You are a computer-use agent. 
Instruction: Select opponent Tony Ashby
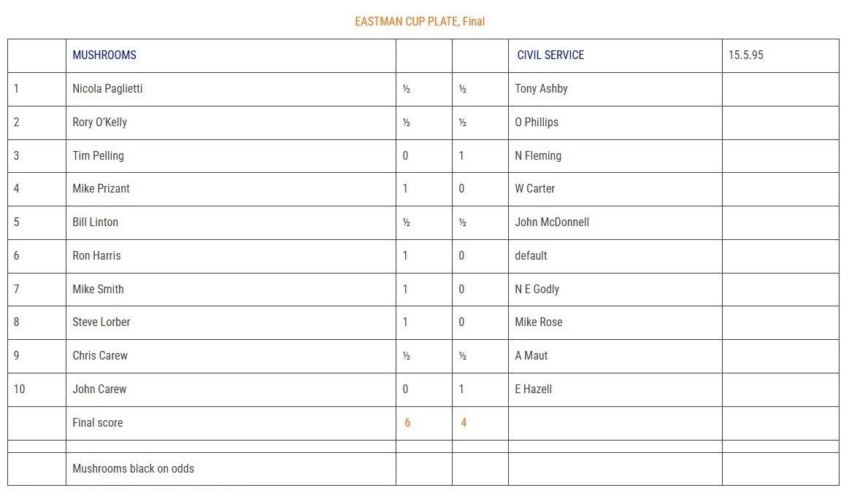tap(541, 89)
